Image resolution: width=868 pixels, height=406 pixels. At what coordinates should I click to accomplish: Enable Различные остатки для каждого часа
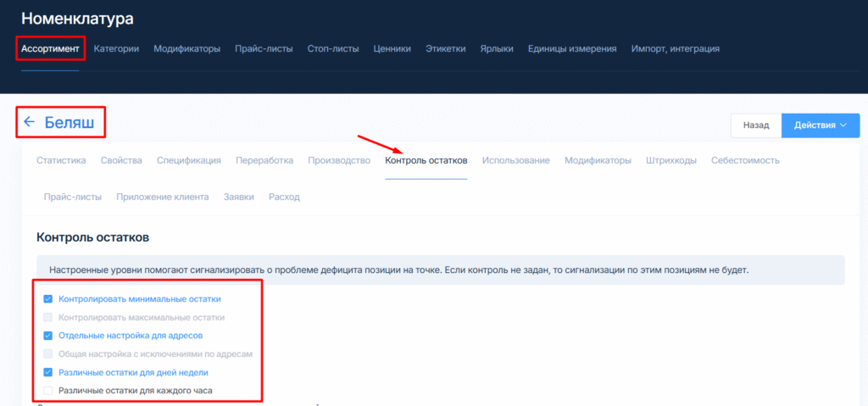pos(48,390)
